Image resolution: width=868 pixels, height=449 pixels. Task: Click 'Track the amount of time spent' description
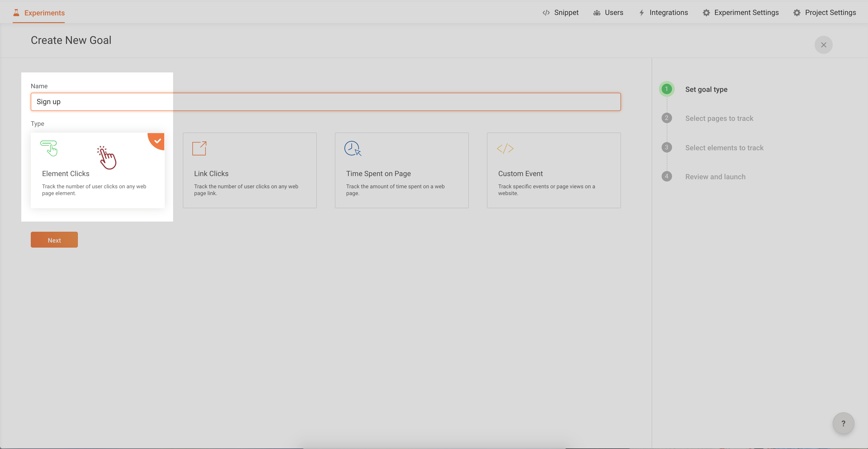(x=395, y=190)
